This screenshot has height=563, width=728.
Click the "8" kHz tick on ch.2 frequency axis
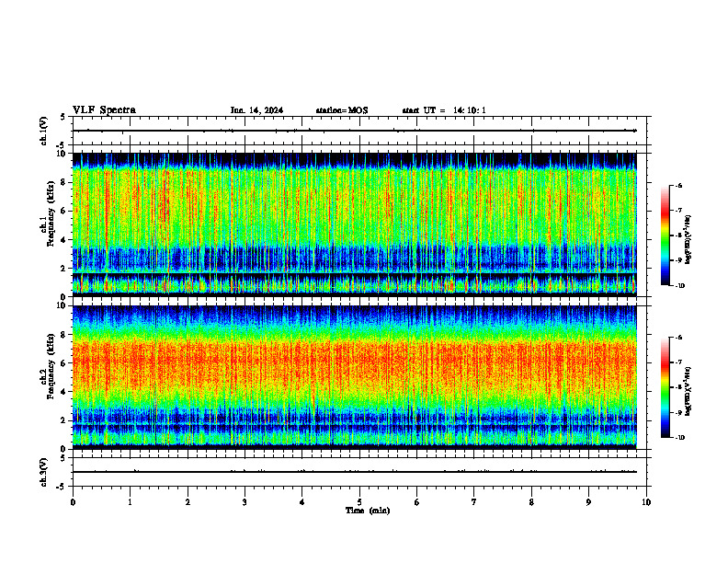[63, 335]
